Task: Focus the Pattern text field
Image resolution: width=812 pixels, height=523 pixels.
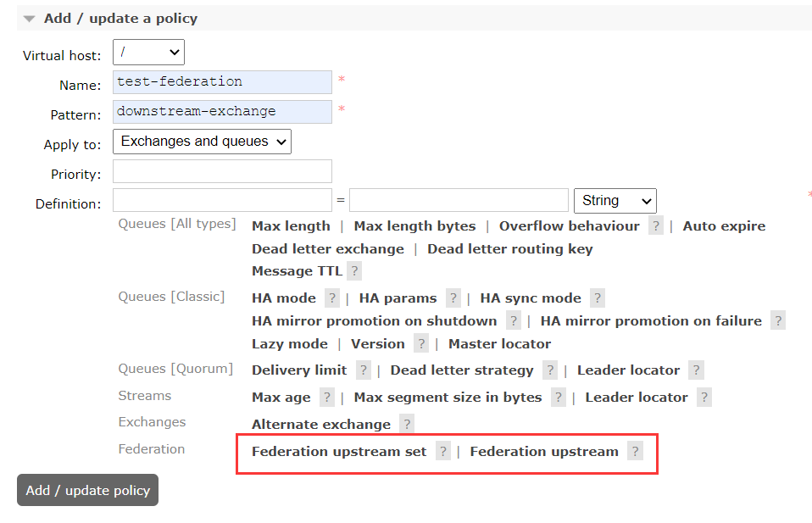Action: (x=222, y=112)
